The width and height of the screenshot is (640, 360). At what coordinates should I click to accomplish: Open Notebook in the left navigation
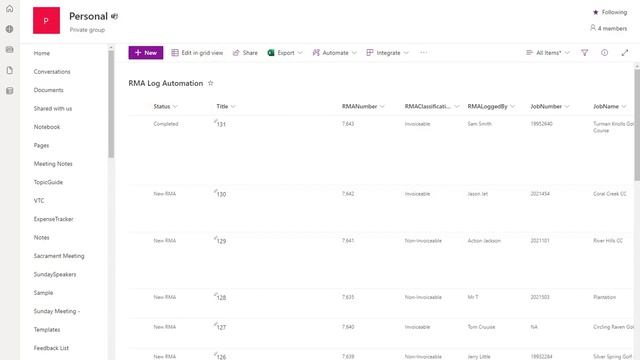47,127
